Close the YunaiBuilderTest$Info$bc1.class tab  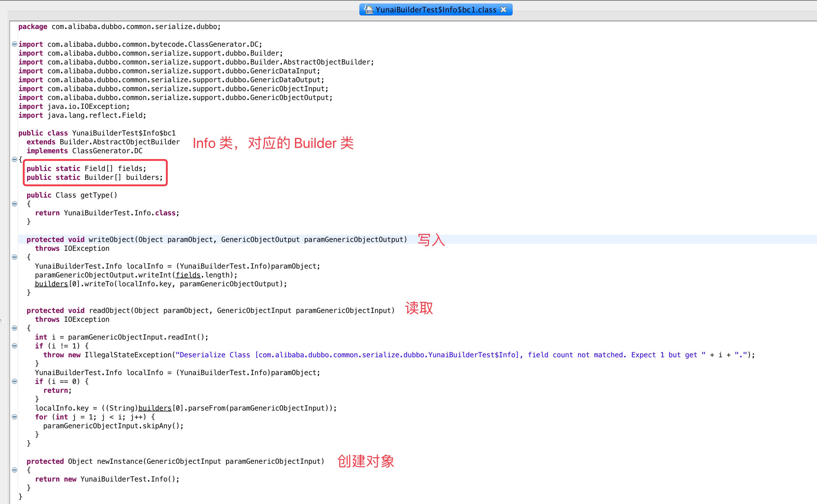pyautogui.click(x=503, y=9)
